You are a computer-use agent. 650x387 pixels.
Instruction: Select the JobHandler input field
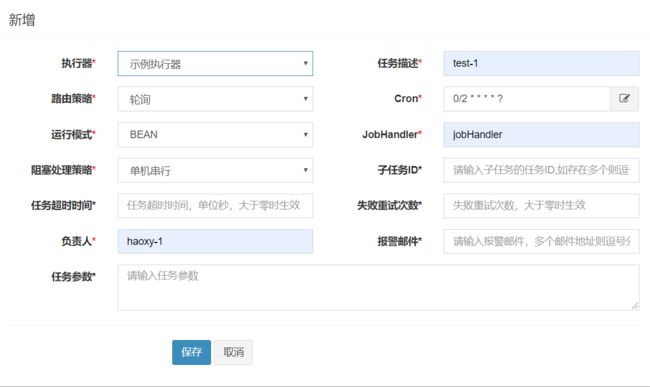541,135
